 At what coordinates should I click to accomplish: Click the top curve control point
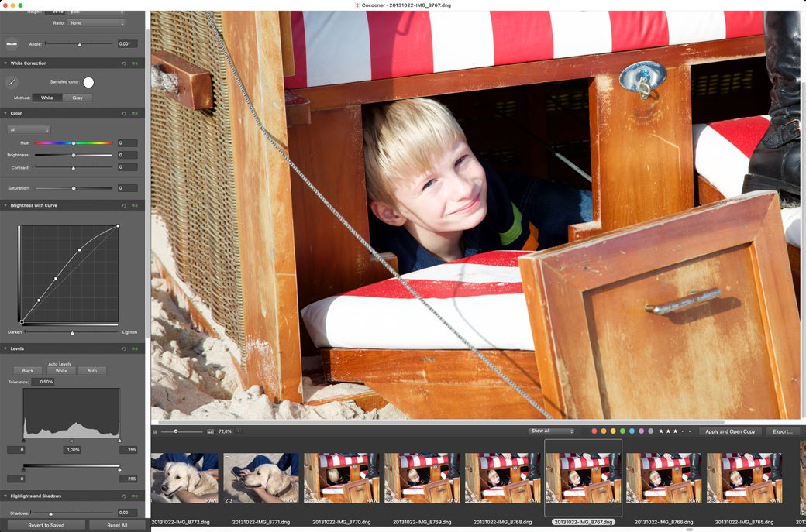[x=118, y=226]
